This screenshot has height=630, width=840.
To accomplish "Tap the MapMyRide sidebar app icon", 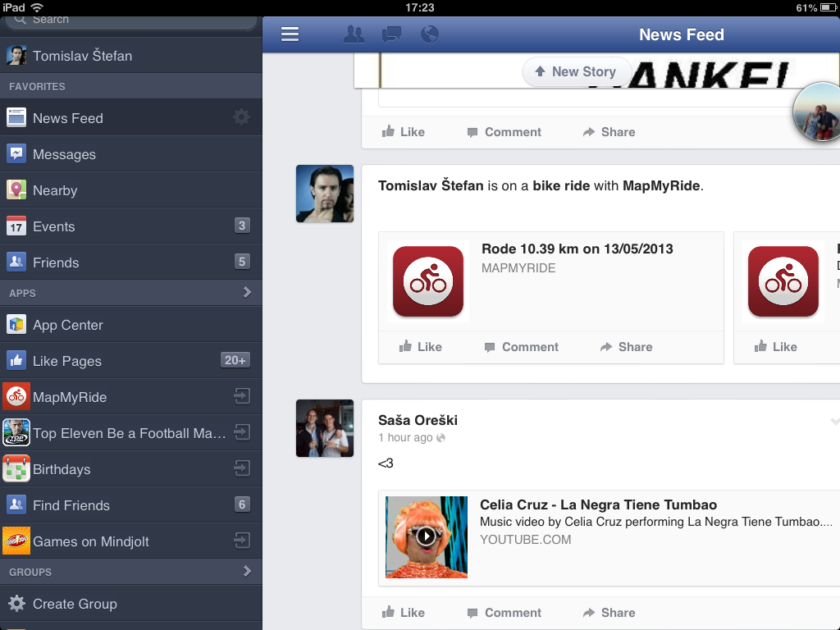I will coord(16,396).
